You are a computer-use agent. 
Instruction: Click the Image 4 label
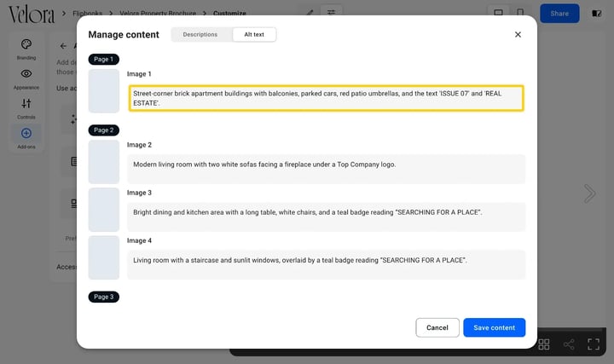tap(139, 240)
